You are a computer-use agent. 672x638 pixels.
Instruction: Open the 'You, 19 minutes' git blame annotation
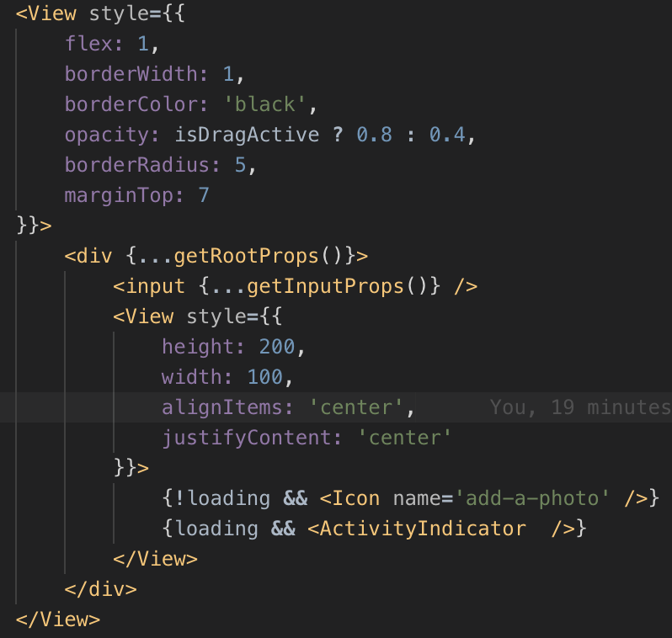(x=579, y=407)
